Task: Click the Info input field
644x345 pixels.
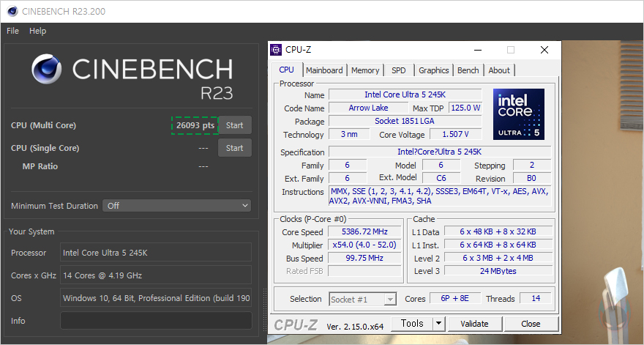Action: (156, 321)
